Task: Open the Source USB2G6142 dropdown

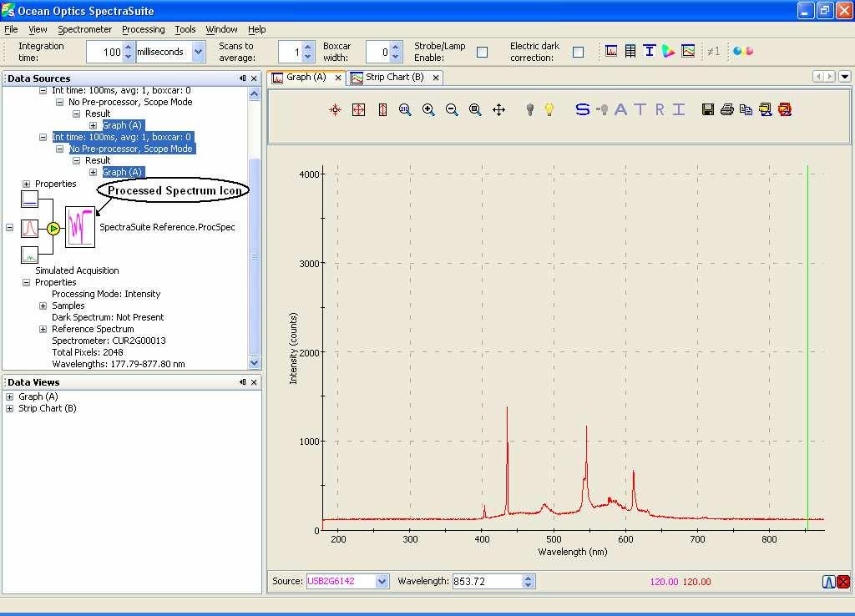Action: [x=382, y=582]
